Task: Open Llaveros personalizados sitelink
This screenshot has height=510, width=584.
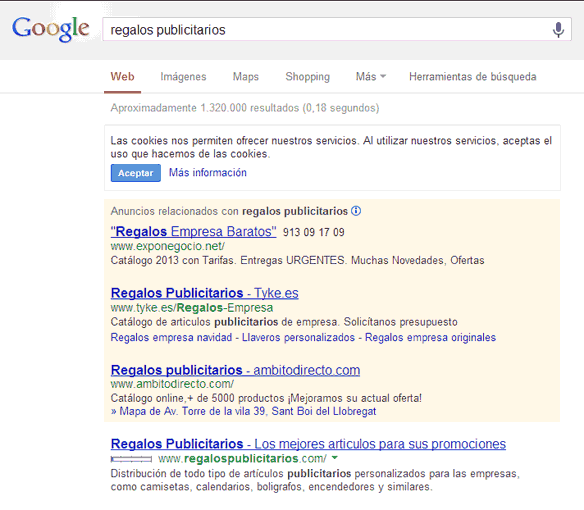Action: 298,338
